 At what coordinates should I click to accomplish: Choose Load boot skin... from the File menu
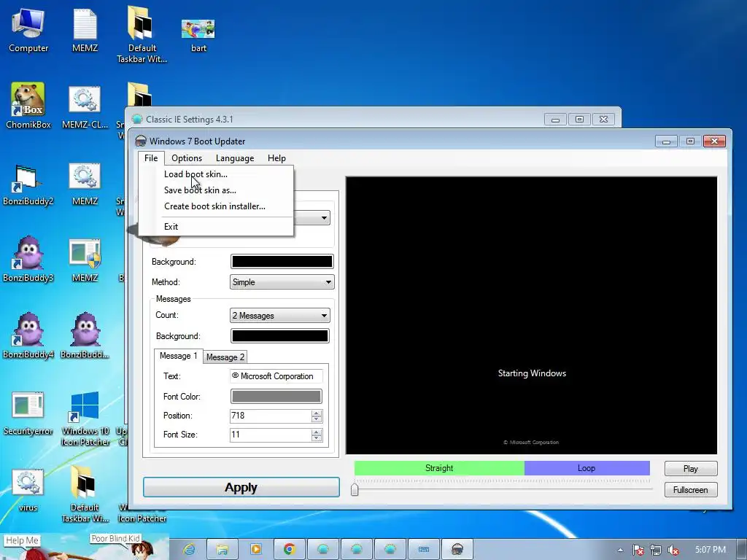point(216,174)
